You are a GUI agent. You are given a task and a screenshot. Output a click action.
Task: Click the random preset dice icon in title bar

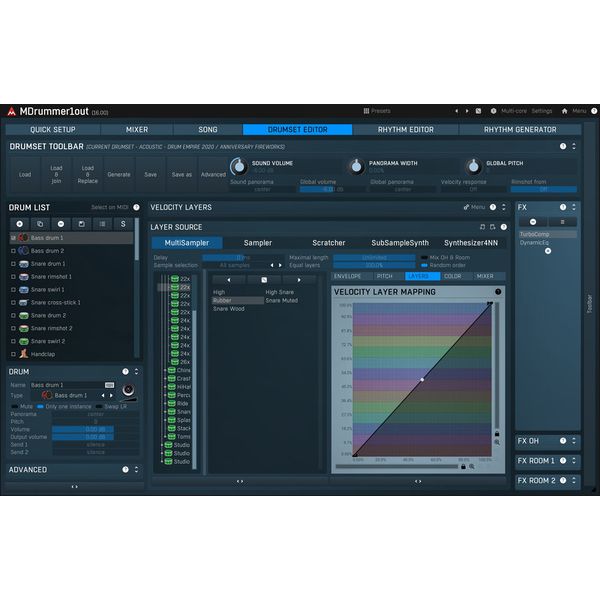(x=478, y=111)
